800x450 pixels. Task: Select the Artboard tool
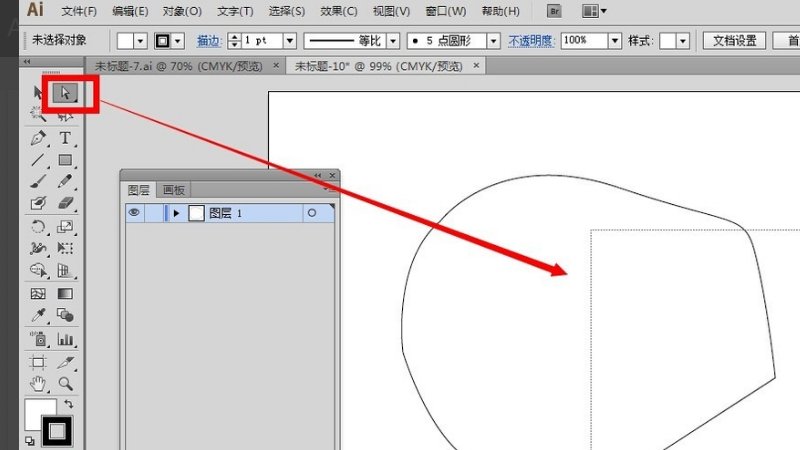(x=38, y=362)
